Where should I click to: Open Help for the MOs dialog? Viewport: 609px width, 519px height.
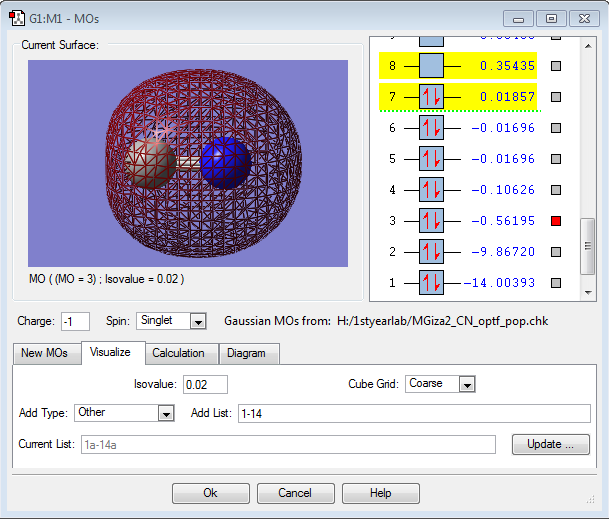(381, 493)
